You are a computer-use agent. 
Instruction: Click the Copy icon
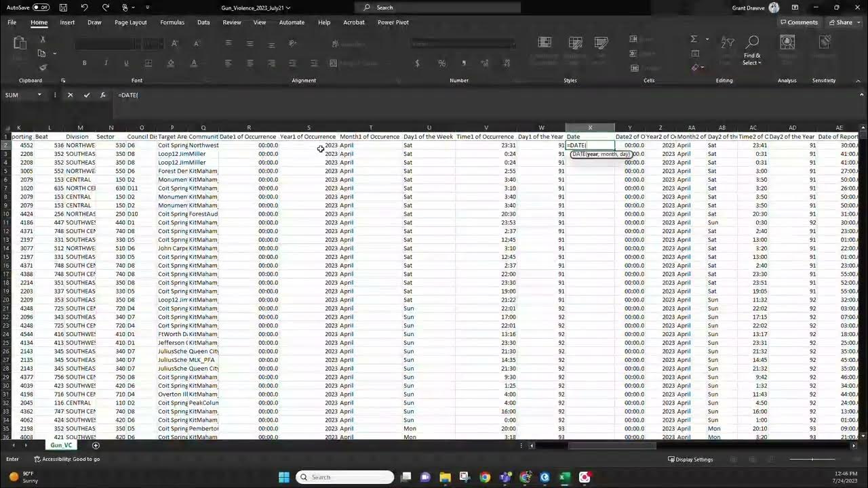[42, 54]
